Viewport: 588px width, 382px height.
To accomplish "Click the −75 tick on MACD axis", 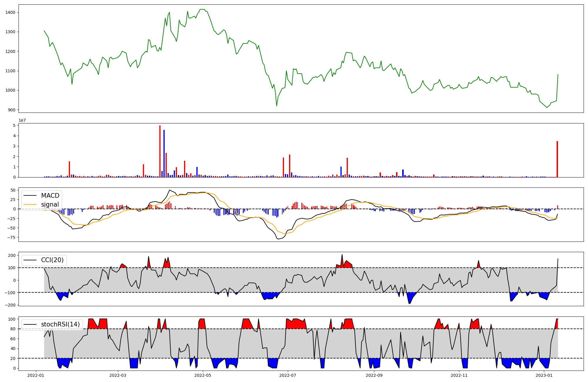I will (x=11, y=237).
